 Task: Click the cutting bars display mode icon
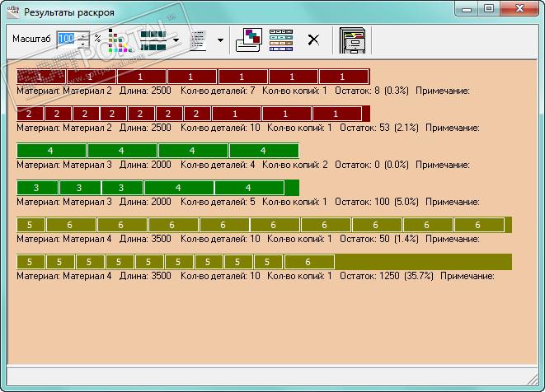(x=153, y=40)
